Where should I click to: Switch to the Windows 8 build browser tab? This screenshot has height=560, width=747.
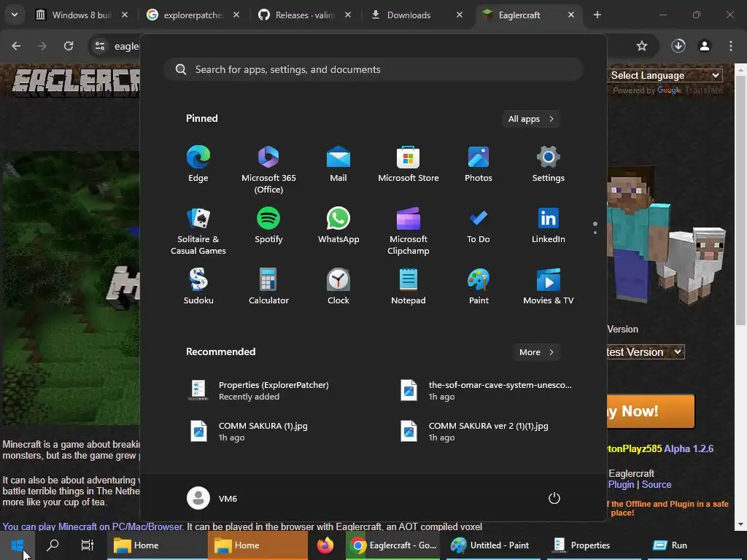(x=82, y=15)
